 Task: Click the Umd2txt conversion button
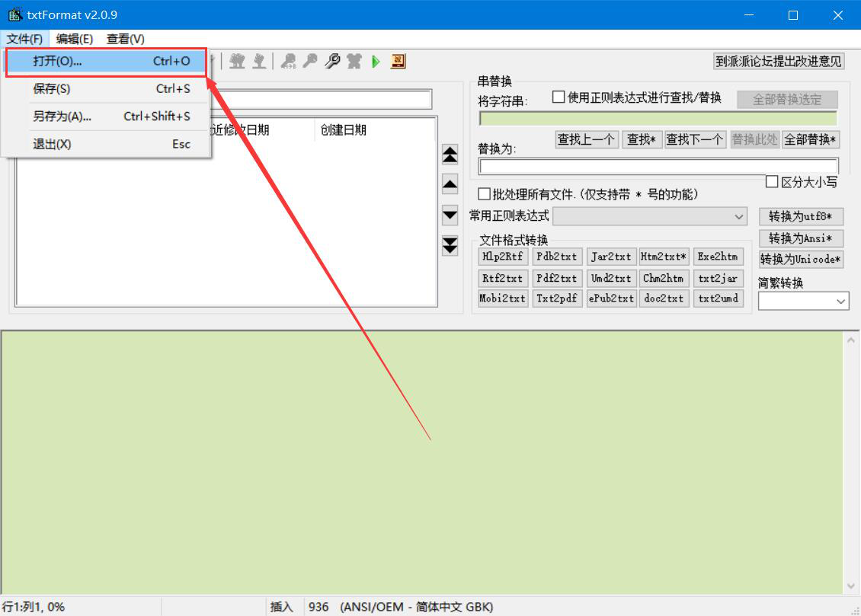point(610,278)
